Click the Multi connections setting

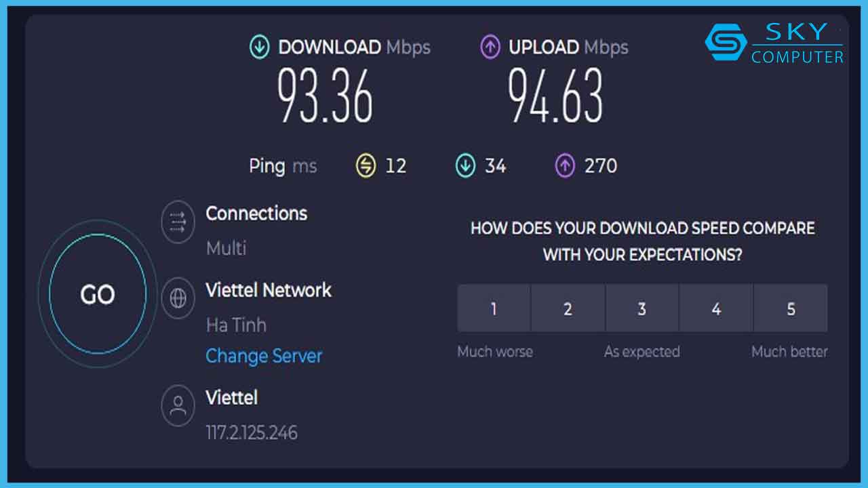coord(226,248)
